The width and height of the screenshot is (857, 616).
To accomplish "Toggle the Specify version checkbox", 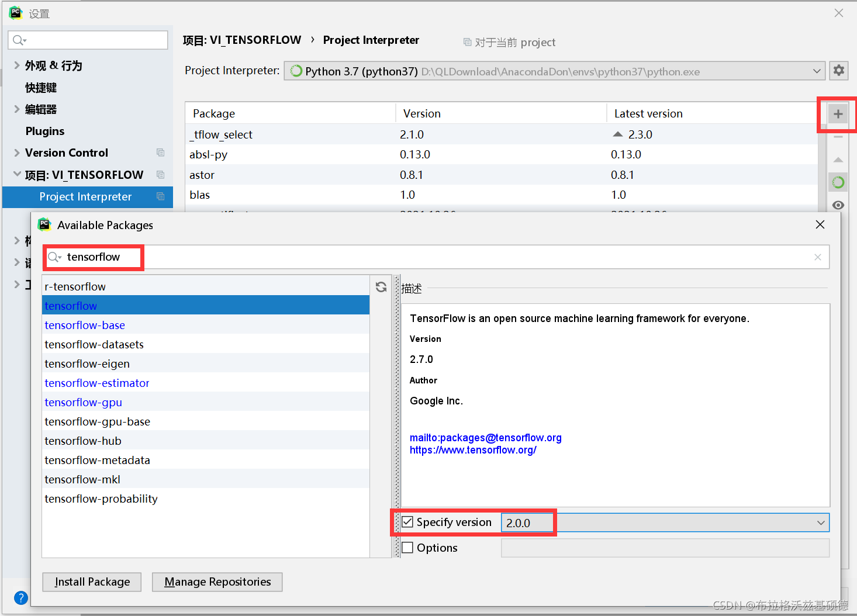I will coord(407,522).
